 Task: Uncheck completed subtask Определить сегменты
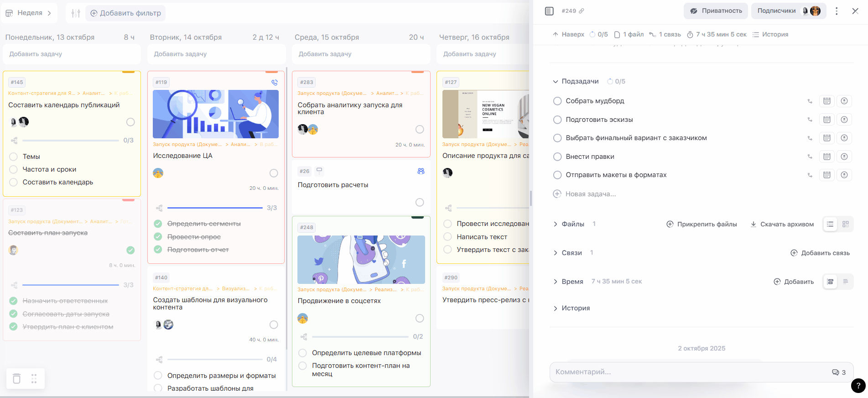pos(158,224)
